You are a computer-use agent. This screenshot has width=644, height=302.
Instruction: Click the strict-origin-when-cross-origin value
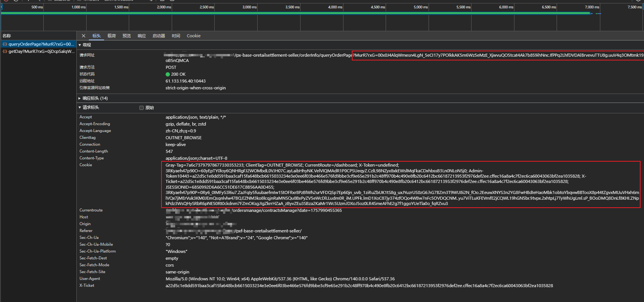[x=196, y=88]
